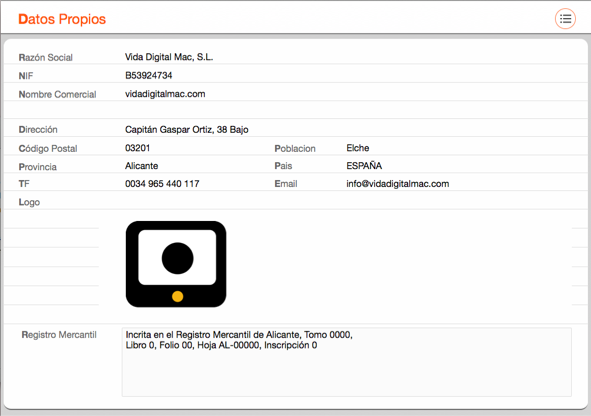Select the Poblacion label
The width and height of the screenshot is (591, 416).
pyautogui.click(x=295, y=149)
